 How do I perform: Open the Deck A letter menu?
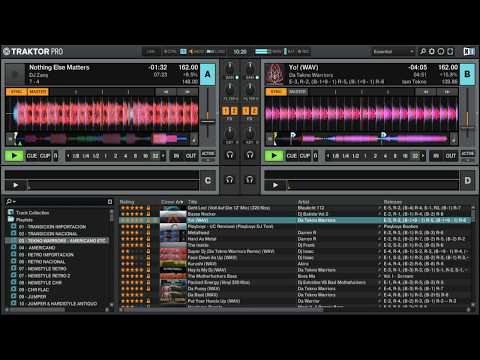coord(207,74)
